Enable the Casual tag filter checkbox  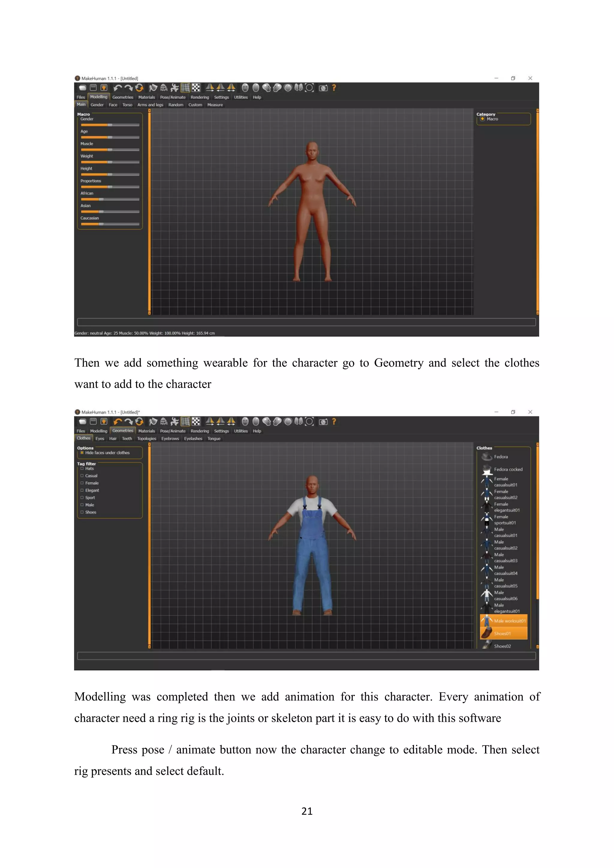click(x=82, y=476)
